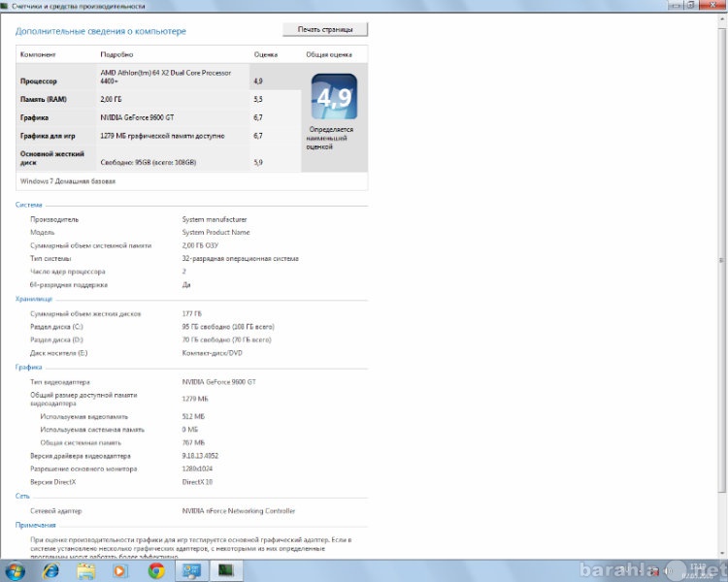Click the '767 МБ' shared memory value
The width and height of the screenshot is (728, 582).
193,442
